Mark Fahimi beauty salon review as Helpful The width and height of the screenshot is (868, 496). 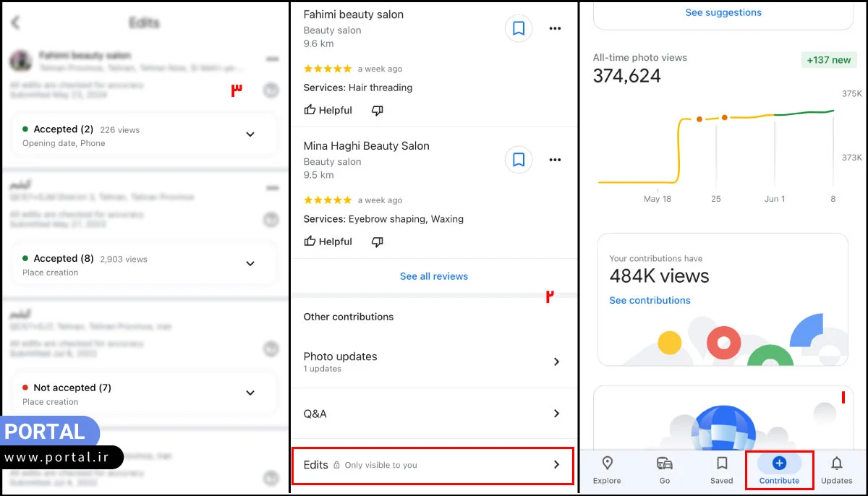click(x=328, y=111)
